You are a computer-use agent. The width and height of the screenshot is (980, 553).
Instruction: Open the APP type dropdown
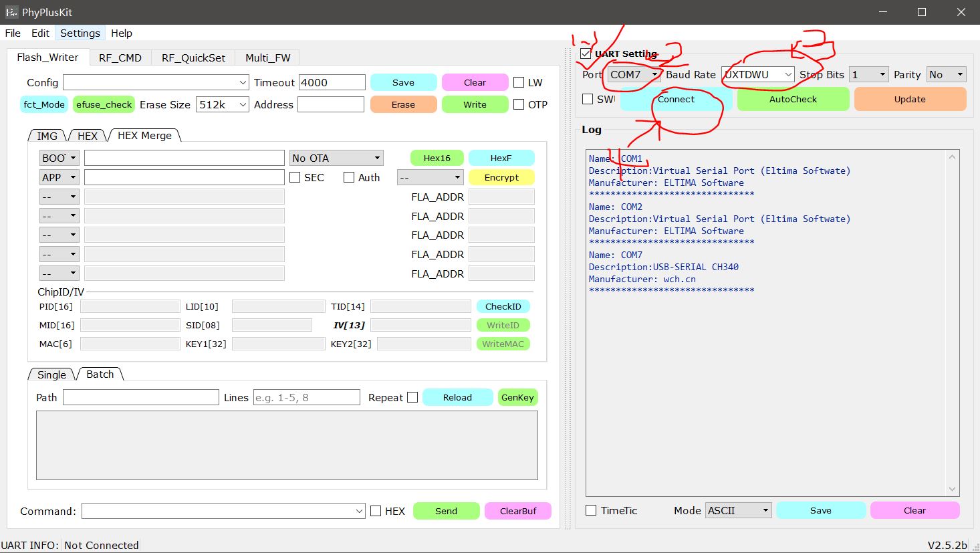[59, 177]
